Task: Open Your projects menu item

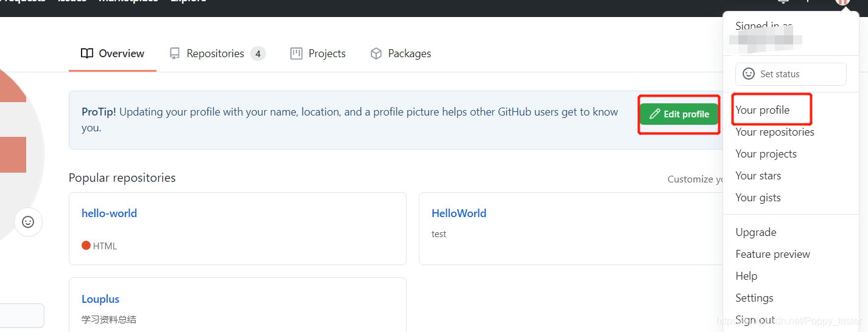Action: click(766, 154)
